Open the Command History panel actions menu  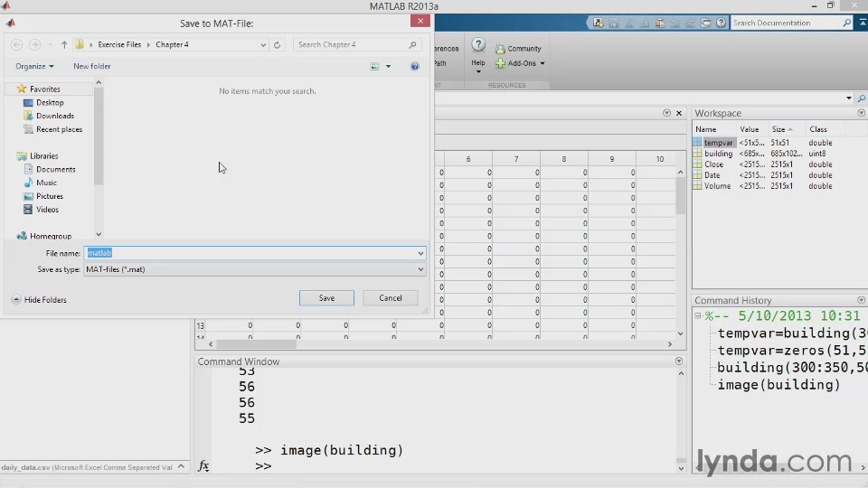click(862, 300)
